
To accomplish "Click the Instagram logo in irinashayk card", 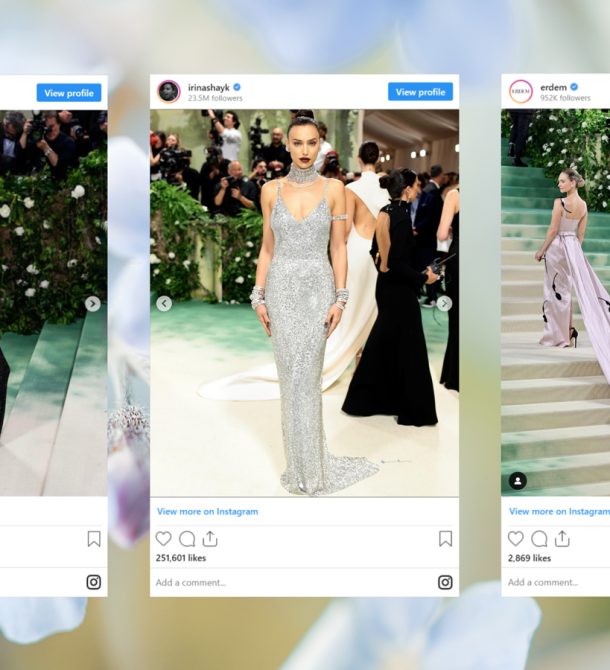I will 445,582.
